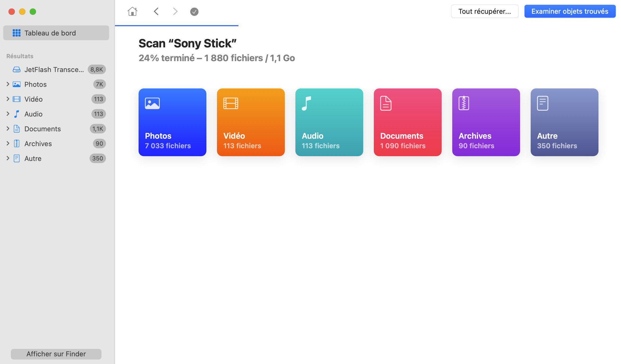Click the Tout récupérer button
The width and height of the screenshot is (621, 364).
[484, 11]
